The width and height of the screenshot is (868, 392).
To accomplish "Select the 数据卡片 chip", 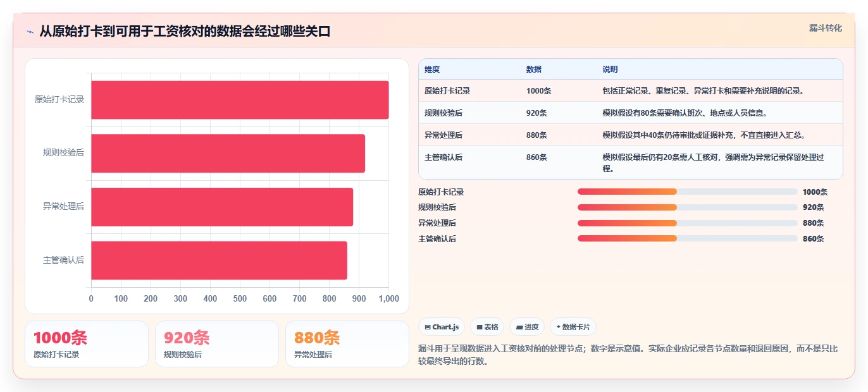I will 573,327.
